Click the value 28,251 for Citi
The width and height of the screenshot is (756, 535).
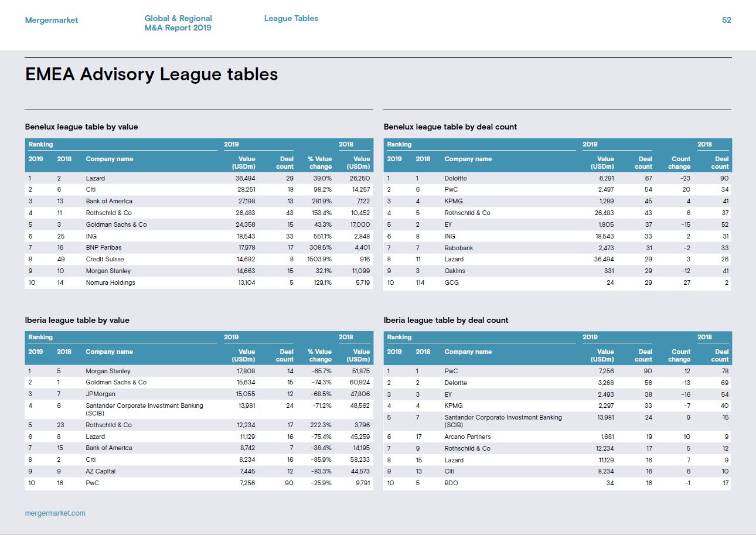pyautogui.click(x=246, y=189)
